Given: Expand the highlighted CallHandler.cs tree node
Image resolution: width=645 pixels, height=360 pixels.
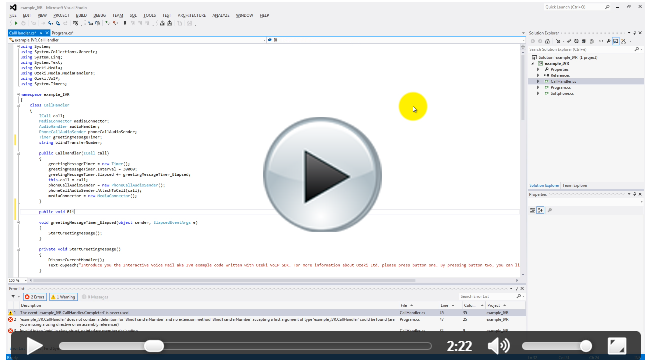Looking at the screenshot, I should (538, 81).
